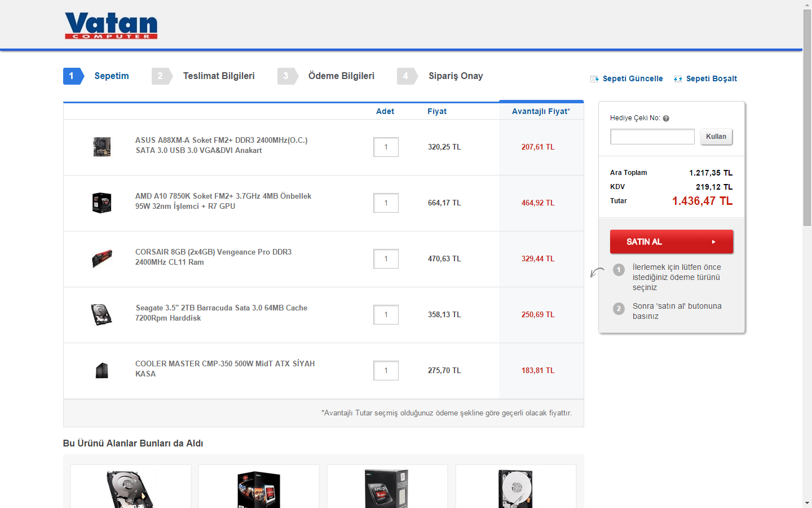The width and height of the screenshot is (812, 508).
Task: Click the 664,17 TL price
Action: tap(444, 203)
